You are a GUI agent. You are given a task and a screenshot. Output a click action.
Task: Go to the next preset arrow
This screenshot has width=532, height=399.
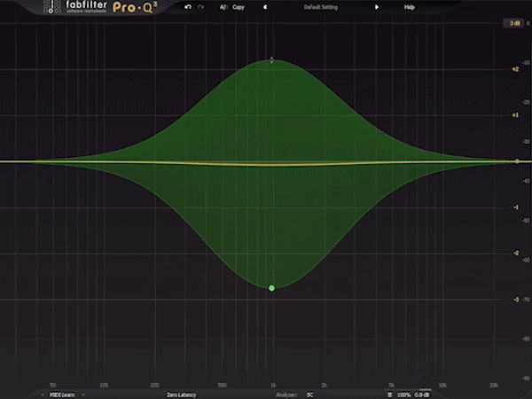[377, 7]
